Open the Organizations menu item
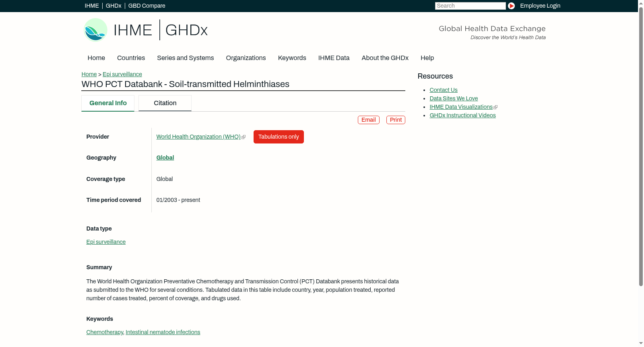Viewport: 644px width, 347px height. click(x=246, y=58)
